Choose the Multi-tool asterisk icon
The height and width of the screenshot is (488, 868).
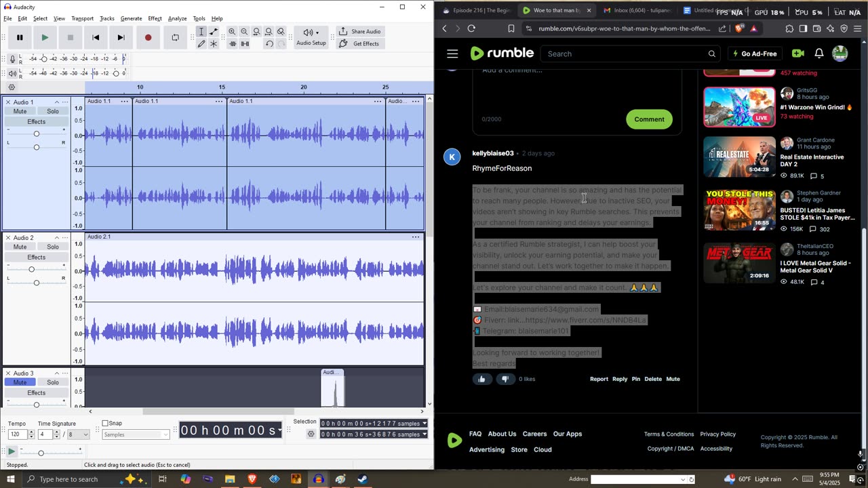(214, 43)
